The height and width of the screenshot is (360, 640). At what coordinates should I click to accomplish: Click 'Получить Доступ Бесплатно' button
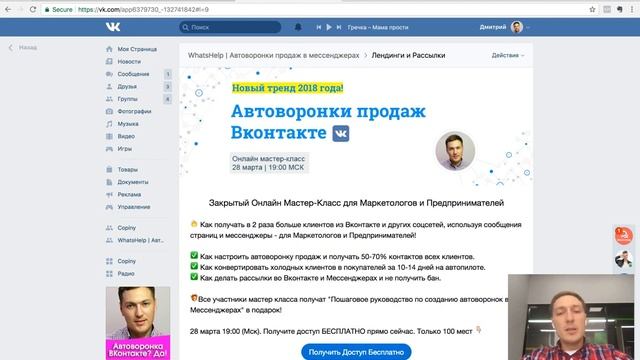tap(356, 352)
